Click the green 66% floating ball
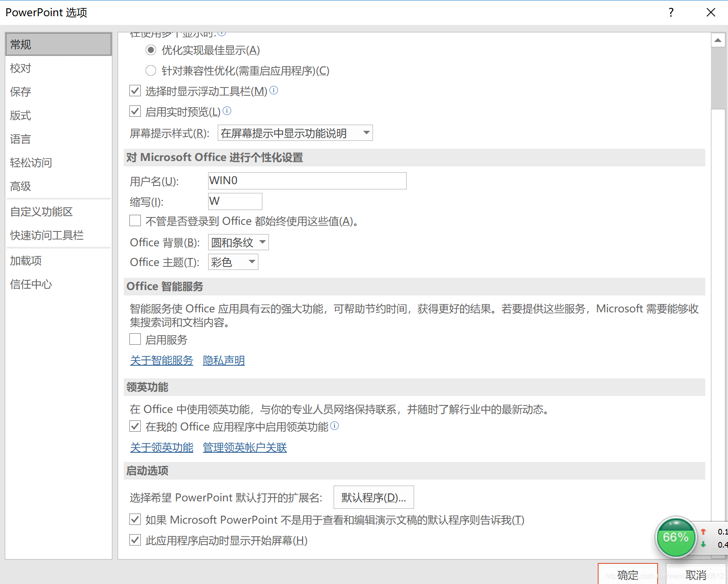The width and height of the screenshot is (728, 584). click(676, 538)
